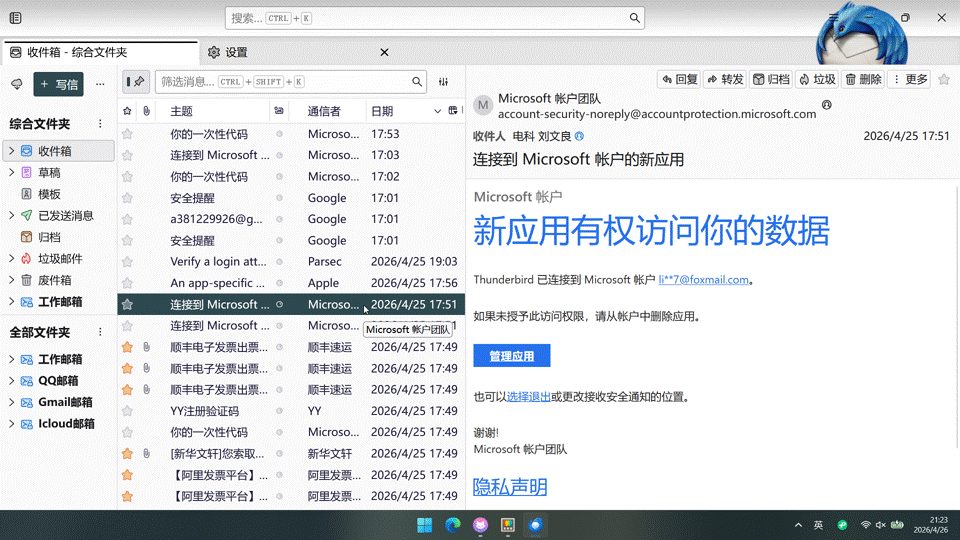The height and width of the screenshot is (540, 960).
Task: Reply using the 回复 toolbar button
Action: [x=679, y=79]
